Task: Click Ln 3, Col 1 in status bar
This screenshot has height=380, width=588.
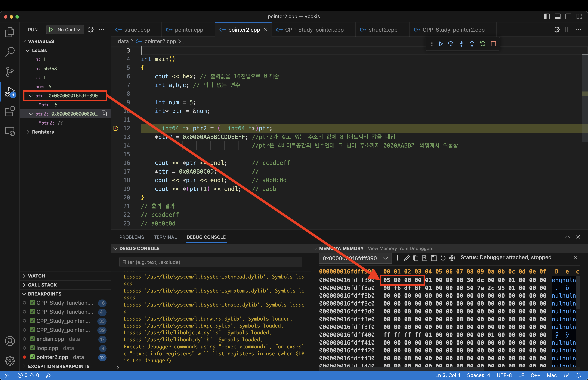Action: (448, 375)
